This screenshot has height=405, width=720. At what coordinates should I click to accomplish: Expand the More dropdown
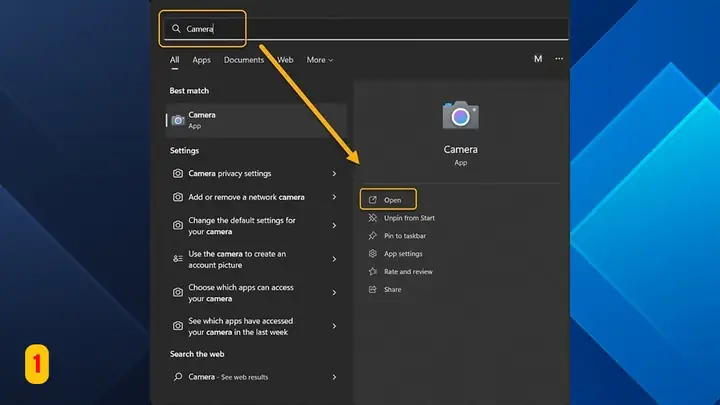[320, 60]
